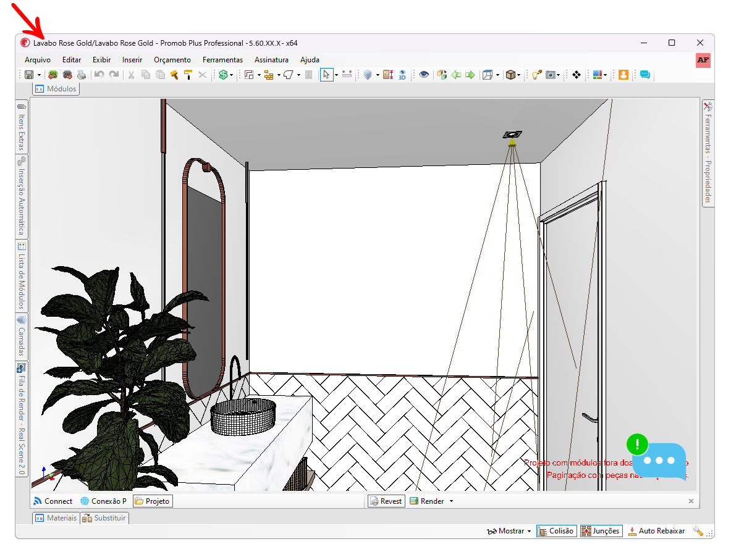Click the green left arrow icon
Image resolution: width=739 pixels, height=560 pixels.
456,75
